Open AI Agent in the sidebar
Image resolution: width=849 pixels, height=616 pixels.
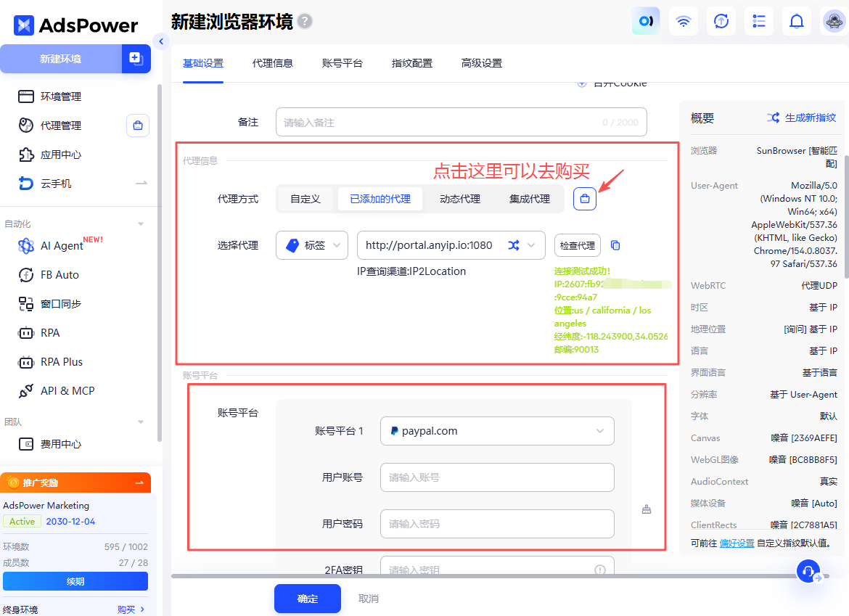tap(60, 245)
